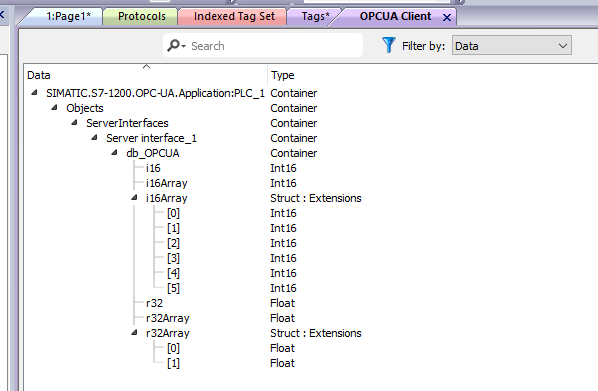Select the Server interface_1 item
598x391 pixels.
pyautogui.click(x=151, y=138)
